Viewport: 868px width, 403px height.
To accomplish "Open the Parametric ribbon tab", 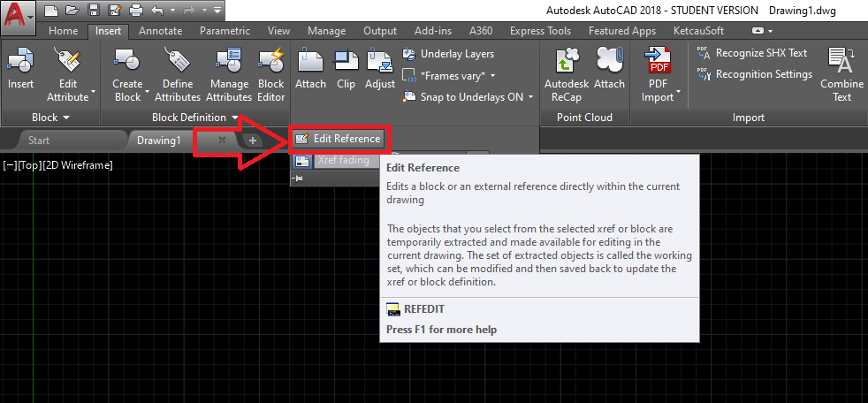I will 225,31.
